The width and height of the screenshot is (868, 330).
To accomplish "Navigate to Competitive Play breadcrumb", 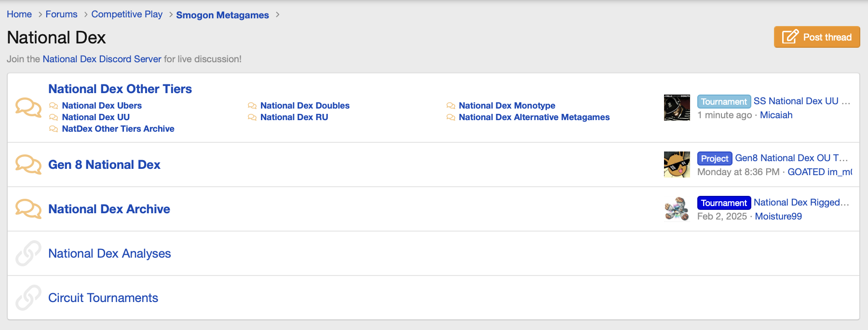I will (127, 14).
